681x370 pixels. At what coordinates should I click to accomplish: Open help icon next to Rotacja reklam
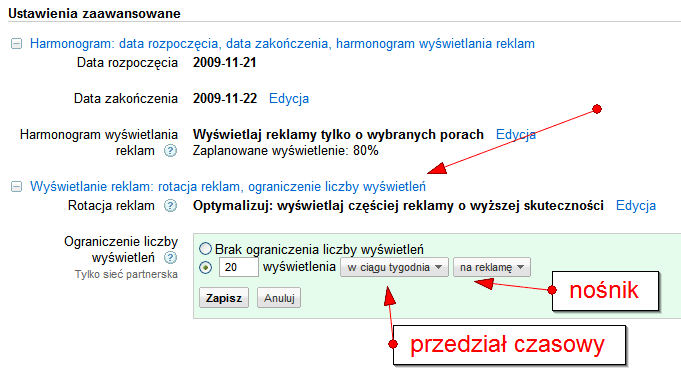click(x=170, y=206)
